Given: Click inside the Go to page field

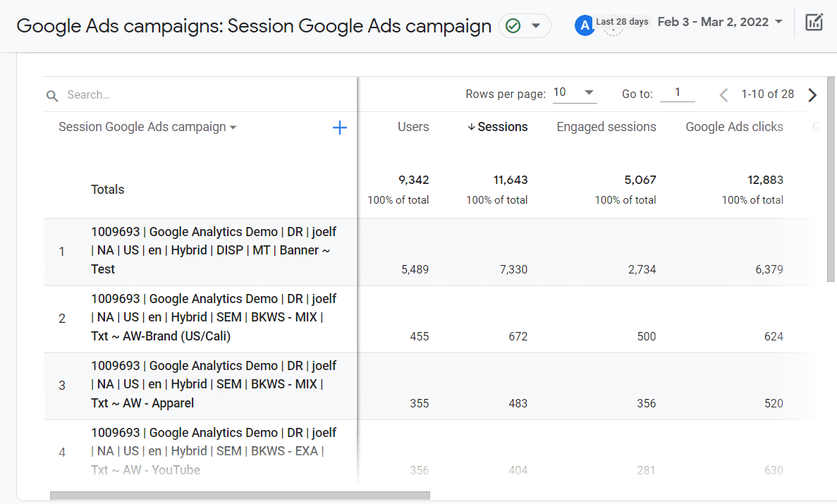Looking at the screenshot, I should click(x=677, y=92).
